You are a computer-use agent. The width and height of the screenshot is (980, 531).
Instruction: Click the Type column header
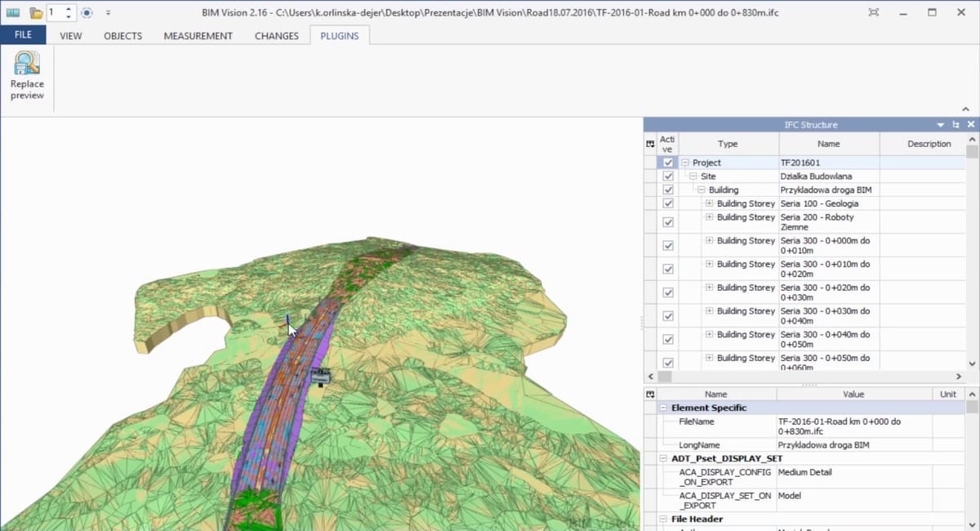[x=727, y=144]
